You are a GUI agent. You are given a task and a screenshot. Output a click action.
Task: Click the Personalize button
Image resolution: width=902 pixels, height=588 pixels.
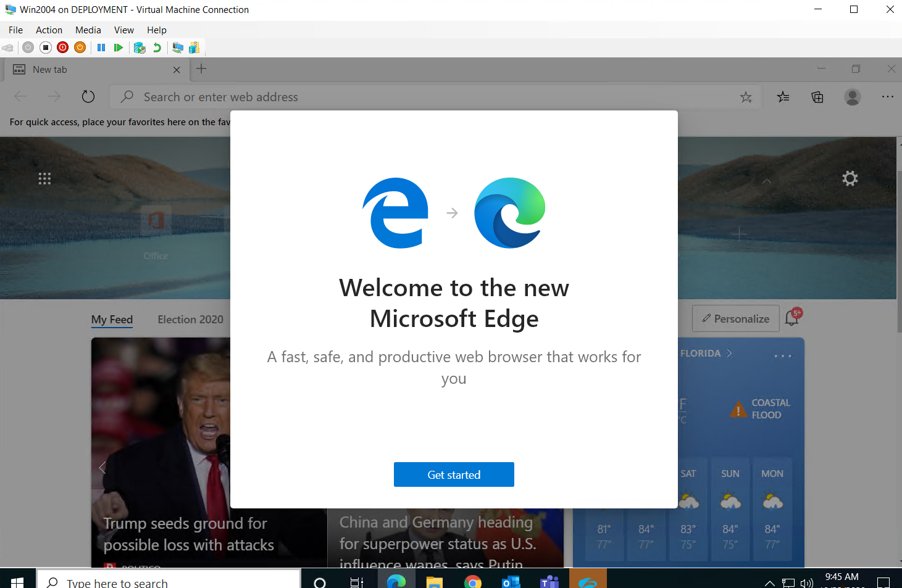tap(736, 318)
